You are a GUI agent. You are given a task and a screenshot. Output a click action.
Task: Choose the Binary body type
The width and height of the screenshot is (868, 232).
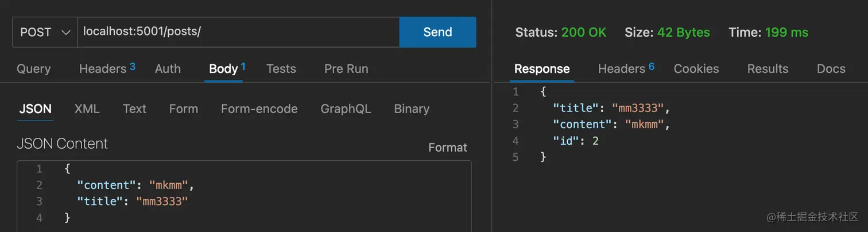coord(412,109)
